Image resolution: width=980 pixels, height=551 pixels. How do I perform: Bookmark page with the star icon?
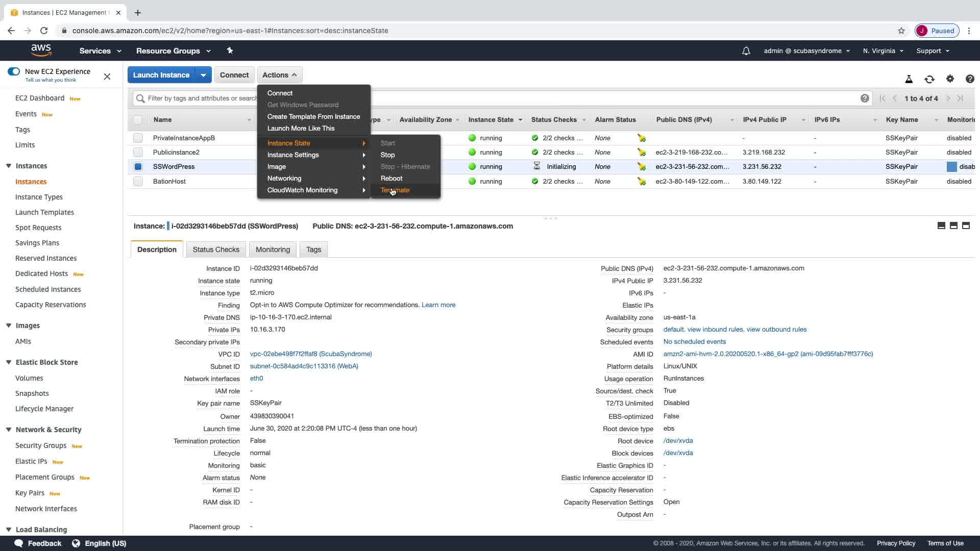[901, 31]
